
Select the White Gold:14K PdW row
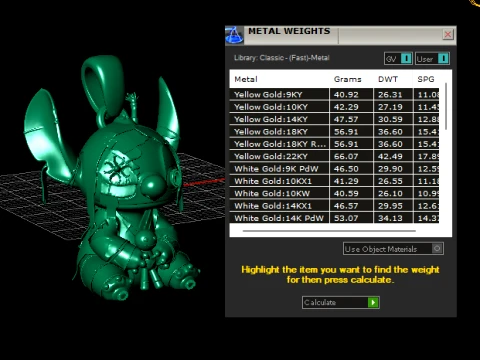[334, 218]
